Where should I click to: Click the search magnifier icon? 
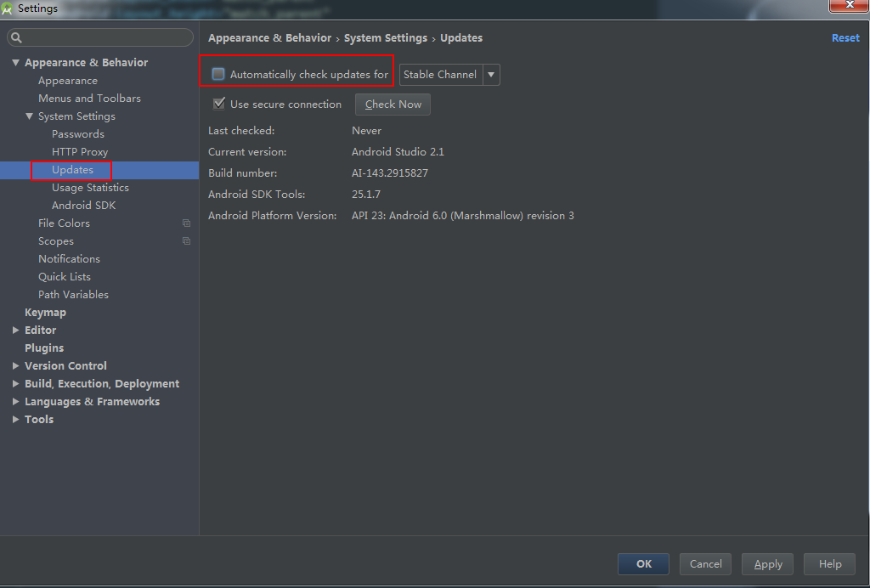[x=17, y=37]
